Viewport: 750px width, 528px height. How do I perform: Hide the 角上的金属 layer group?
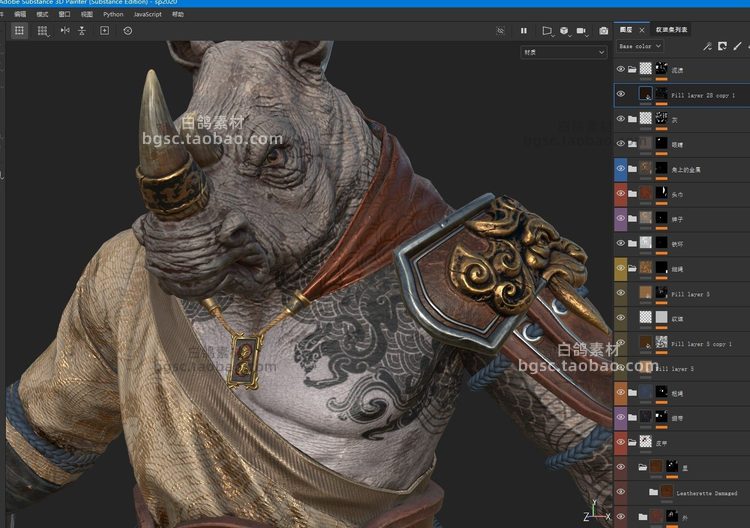(620, 168)
